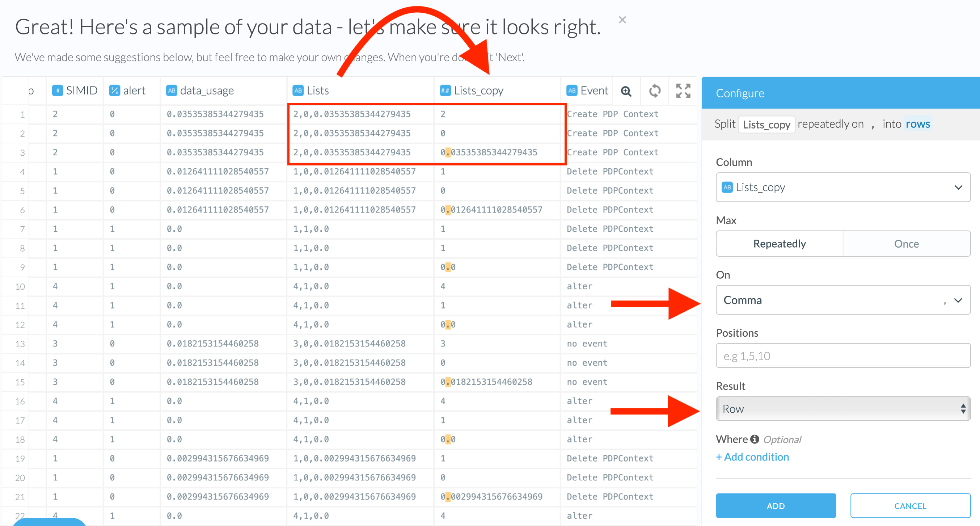This screenshot has width=980, height=526.
Task: Click the SIMID column number type icon
Action: (58, 91)
